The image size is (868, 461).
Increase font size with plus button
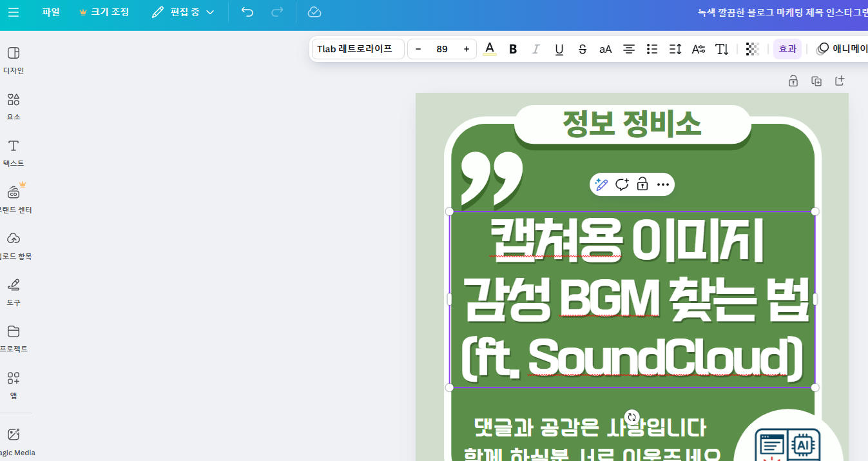coord(466,49)
